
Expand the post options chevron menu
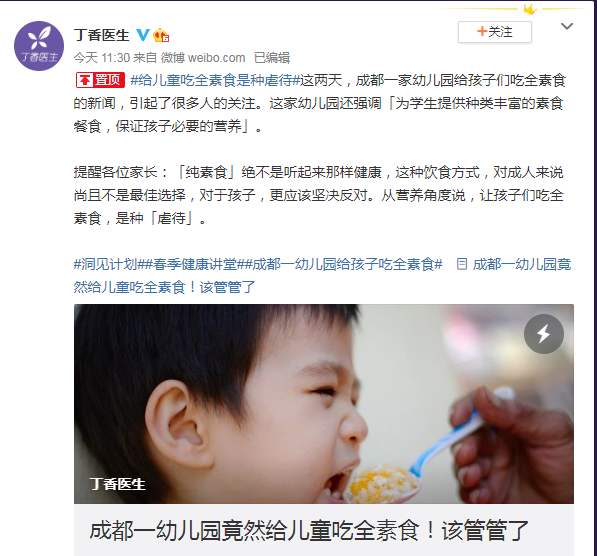click(x=567, y=26)
